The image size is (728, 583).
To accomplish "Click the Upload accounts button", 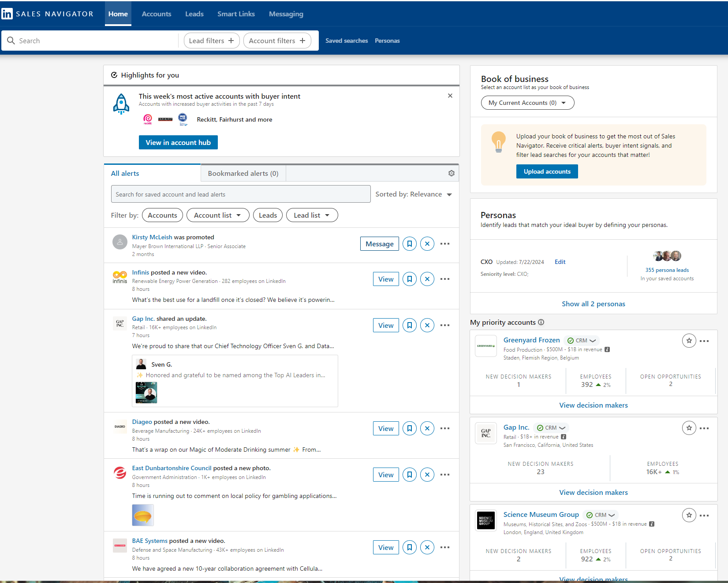I will [547, 171].
